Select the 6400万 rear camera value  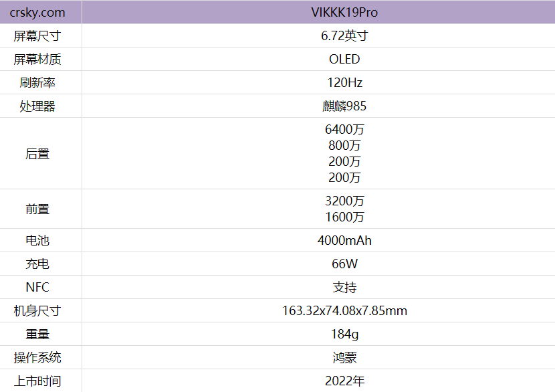pyautogui.click(x=344, y=130)
